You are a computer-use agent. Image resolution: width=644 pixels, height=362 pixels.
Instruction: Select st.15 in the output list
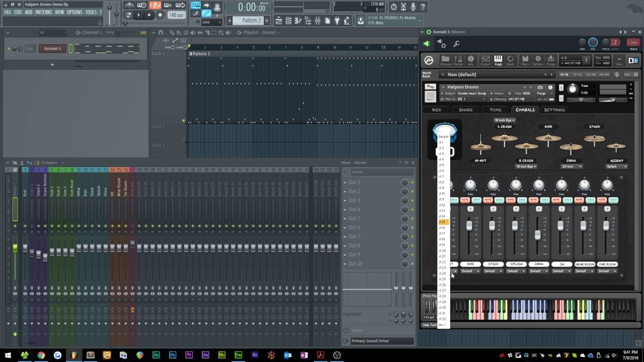point(443,222)
